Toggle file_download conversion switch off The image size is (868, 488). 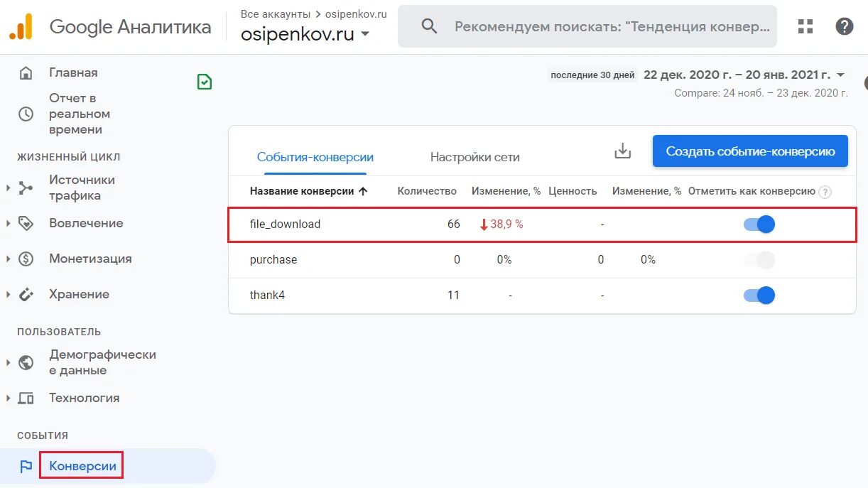759,224
